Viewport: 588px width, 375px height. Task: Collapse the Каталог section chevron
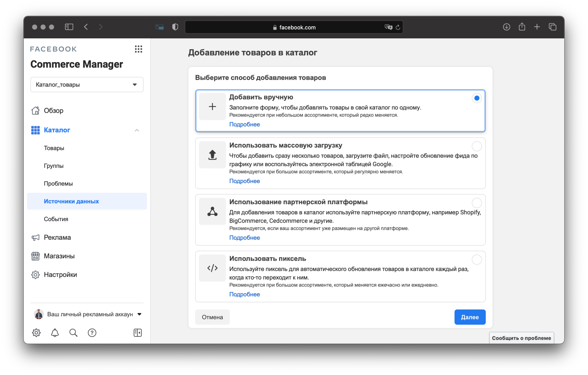137,130
